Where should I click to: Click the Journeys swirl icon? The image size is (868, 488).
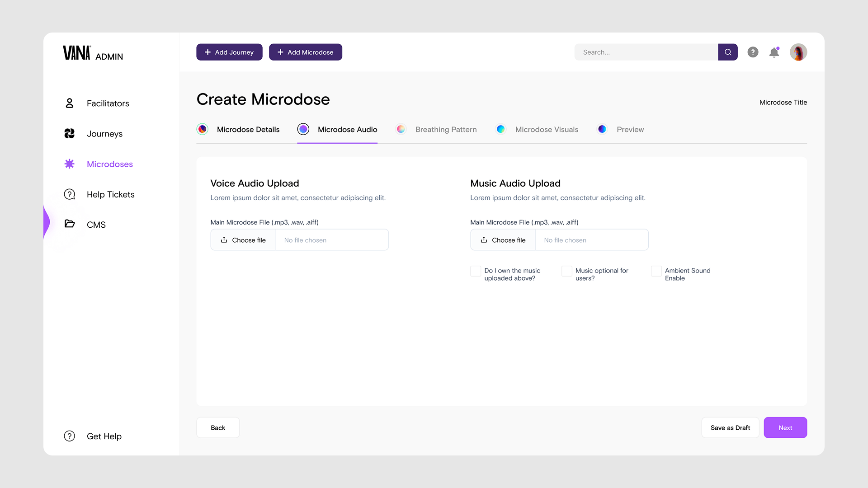pos(69,134)
